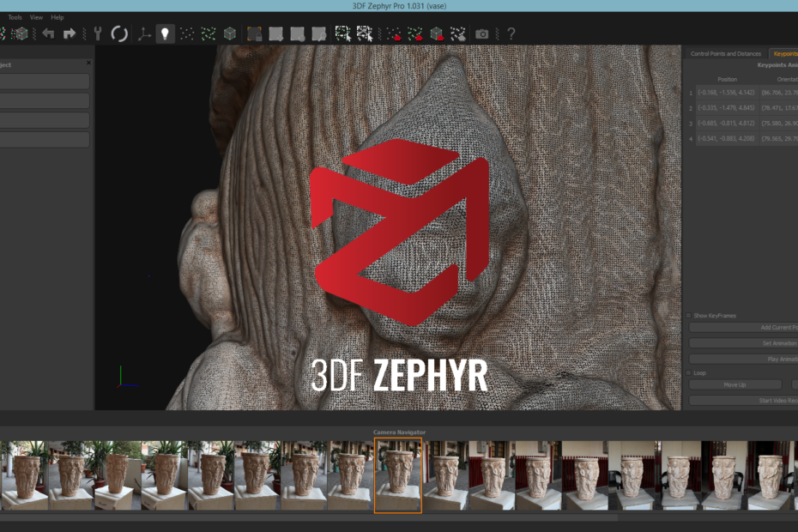Select the orange-highlighted vase thumbnail
Viewport: 798px width, 532px height.
click(398, 475)
